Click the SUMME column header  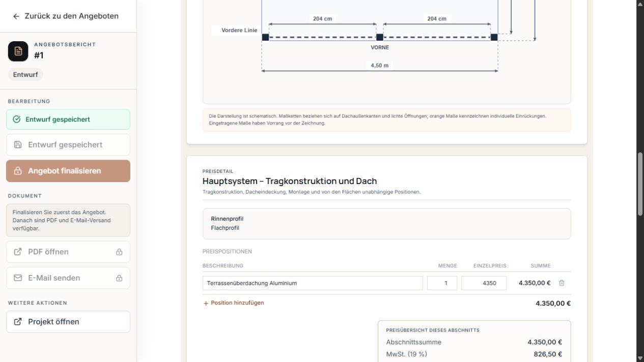[541, 266]
